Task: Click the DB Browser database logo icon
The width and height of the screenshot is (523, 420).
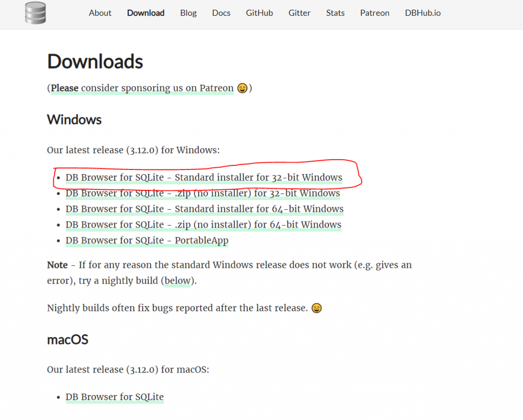Action: click(35, 13)
